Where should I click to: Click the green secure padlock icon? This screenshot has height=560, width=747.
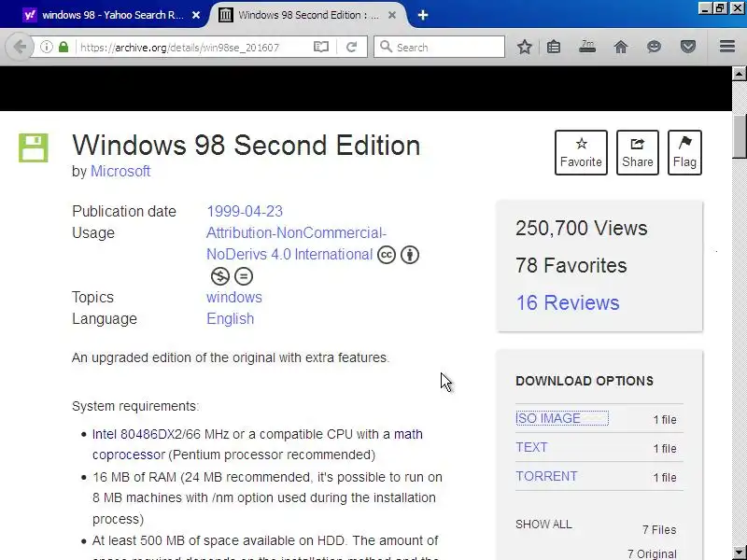point(63,47)
